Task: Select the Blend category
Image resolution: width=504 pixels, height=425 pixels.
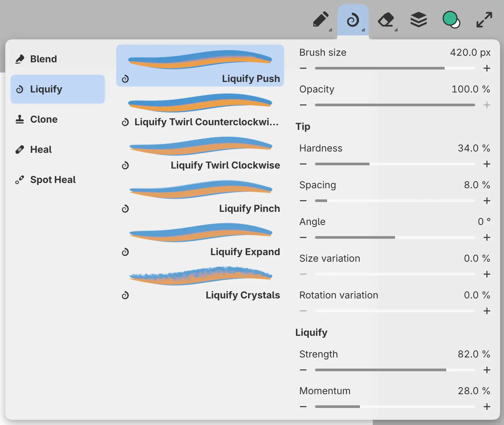Action: click(58, 59)
